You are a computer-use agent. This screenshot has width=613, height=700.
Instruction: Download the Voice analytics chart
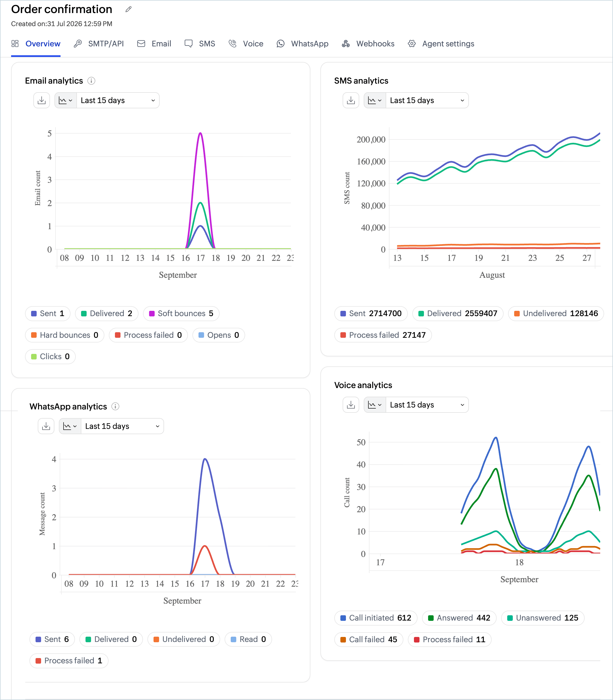[x=351, y=405]
